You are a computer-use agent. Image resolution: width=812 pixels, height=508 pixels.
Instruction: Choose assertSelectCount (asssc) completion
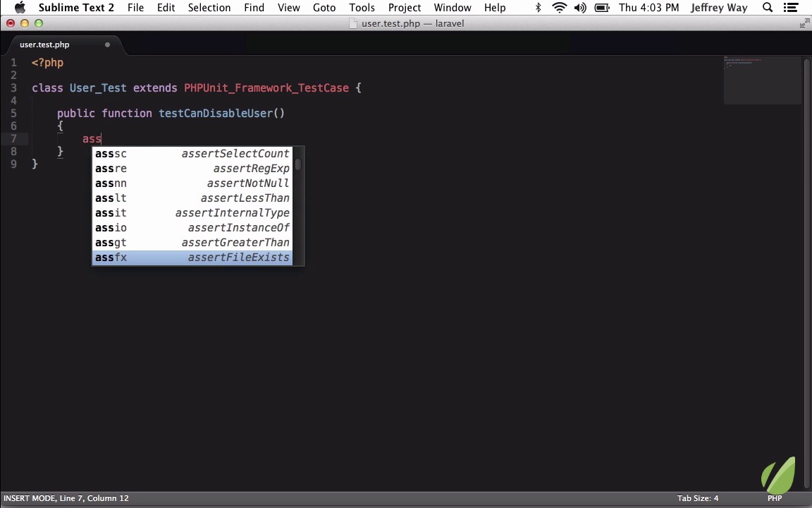click(x=192, y=153)
